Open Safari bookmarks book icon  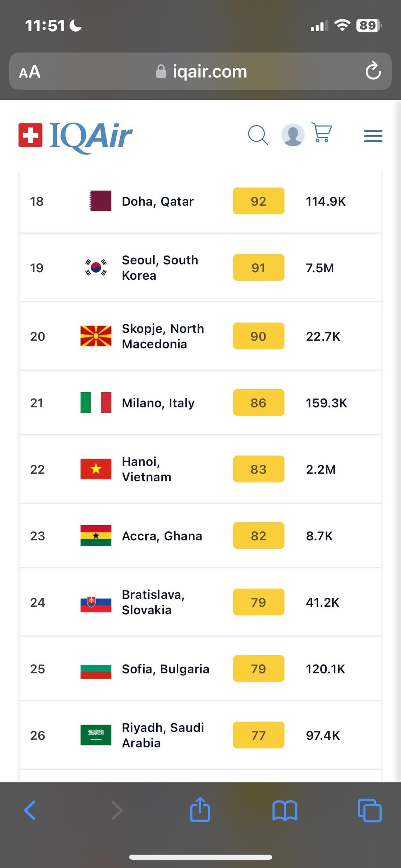pos(285,810)
